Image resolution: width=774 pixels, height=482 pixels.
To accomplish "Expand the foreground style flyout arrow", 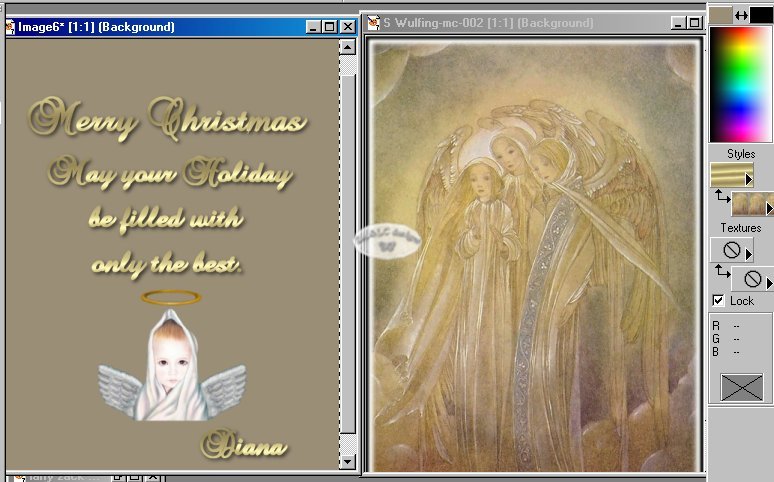I will 749,180.
